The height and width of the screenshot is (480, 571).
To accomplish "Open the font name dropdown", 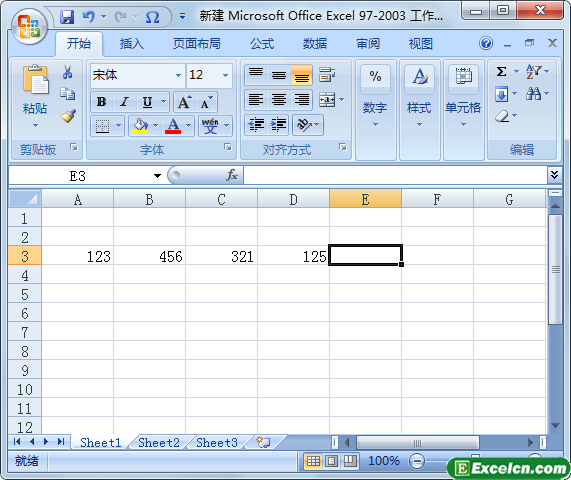I will [178, 75].
